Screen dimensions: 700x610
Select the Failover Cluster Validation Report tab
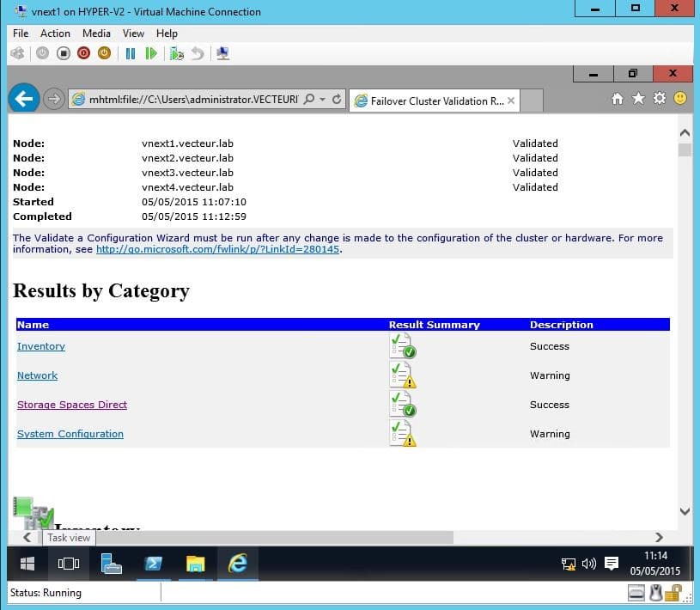coord(436,101)
